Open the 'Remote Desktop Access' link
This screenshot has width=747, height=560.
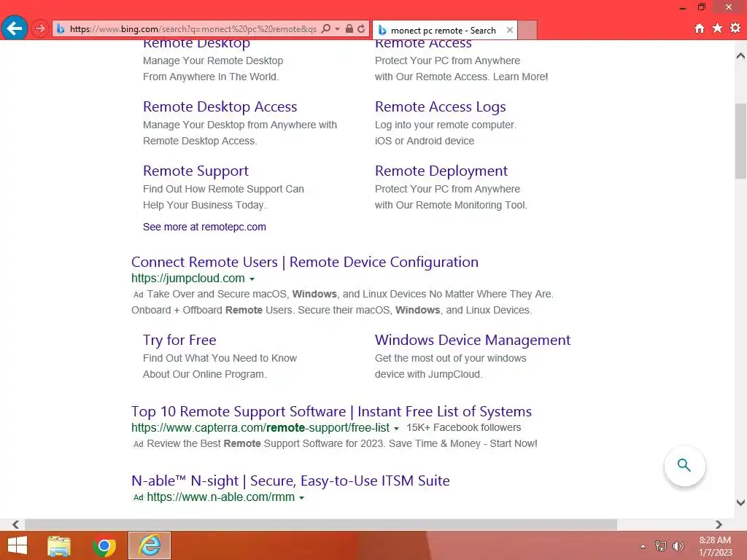tap(220, 106)
